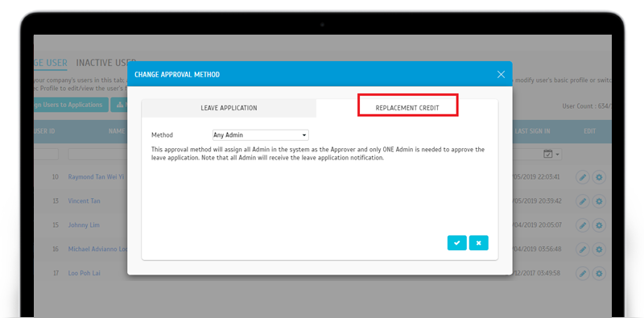Click the Edit column header
This screenshot has height=318, width=644.
590,131
